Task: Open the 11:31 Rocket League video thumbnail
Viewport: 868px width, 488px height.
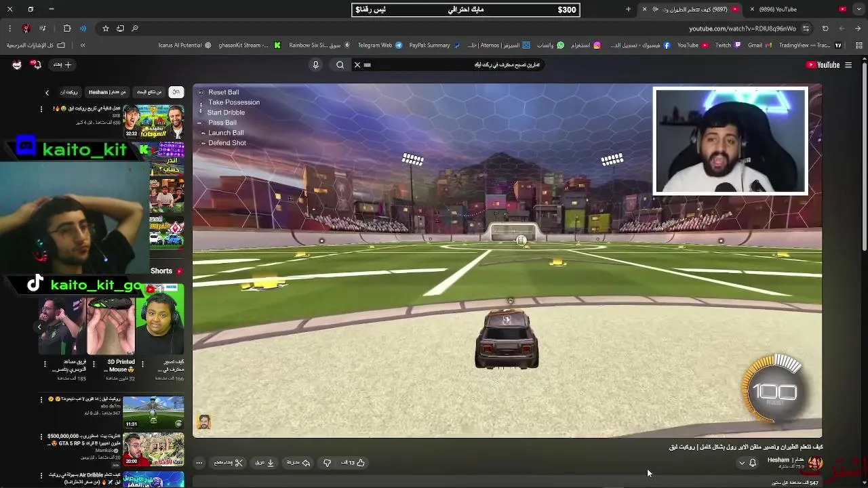Action: (154, 413)
